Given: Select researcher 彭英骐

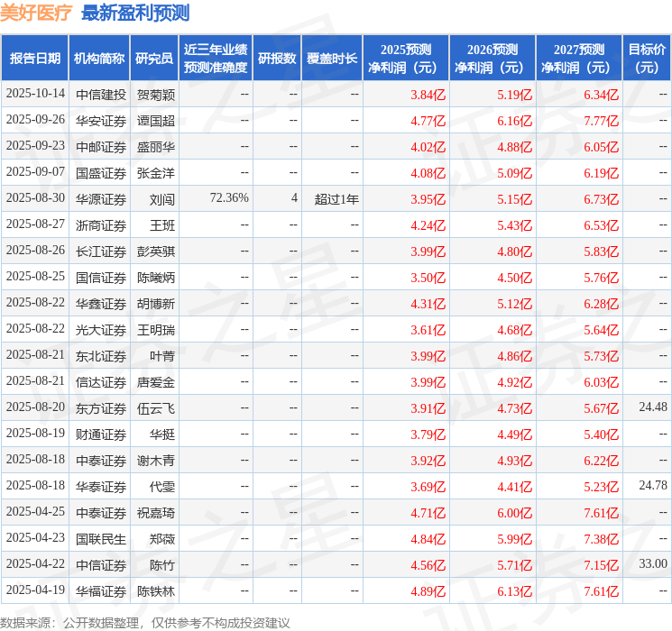Looking at the screenshot, I should 156,251.
